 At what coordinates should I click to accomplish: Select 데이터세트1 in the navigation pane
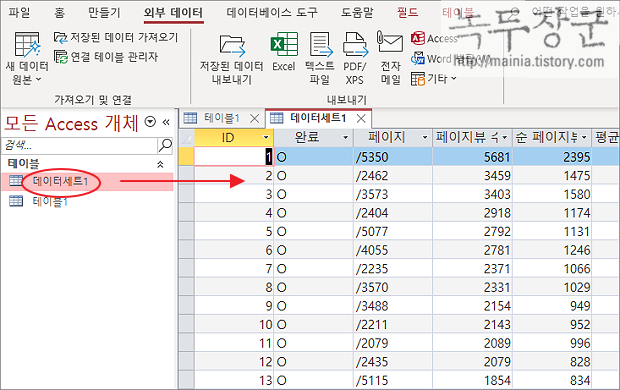(60, 181)
